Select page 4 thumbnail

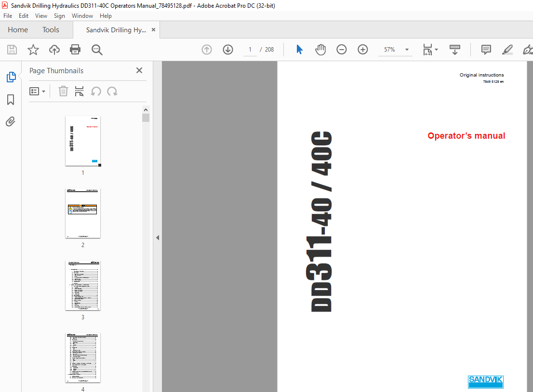click(83, 358)
